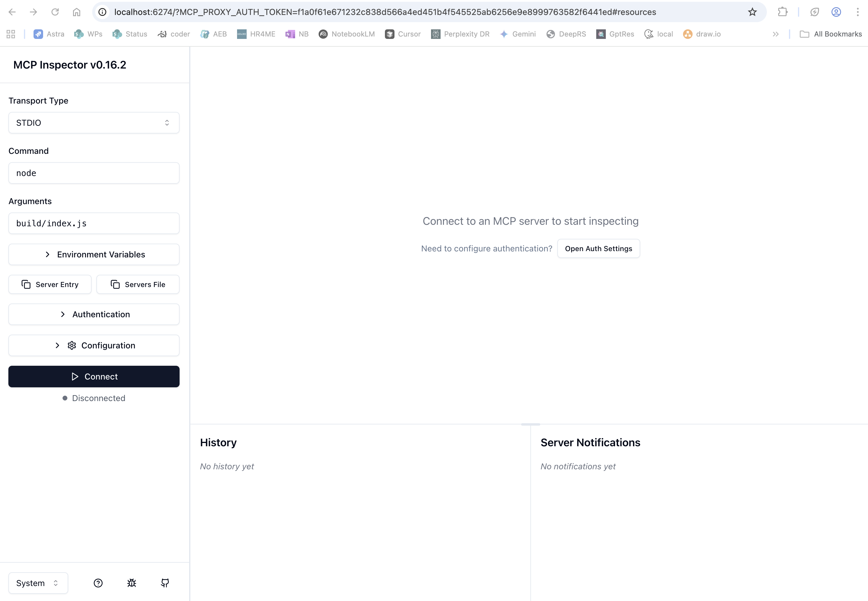Click the browser profile avatar icon
The height and width of the screenshot is (601, 868).
836,12
